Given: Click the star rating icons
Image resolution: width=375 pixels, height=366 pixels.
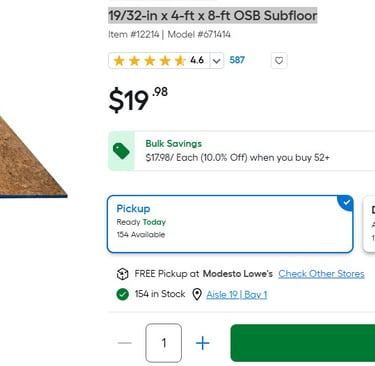Looking at the screenshot, I should [150, 61].
